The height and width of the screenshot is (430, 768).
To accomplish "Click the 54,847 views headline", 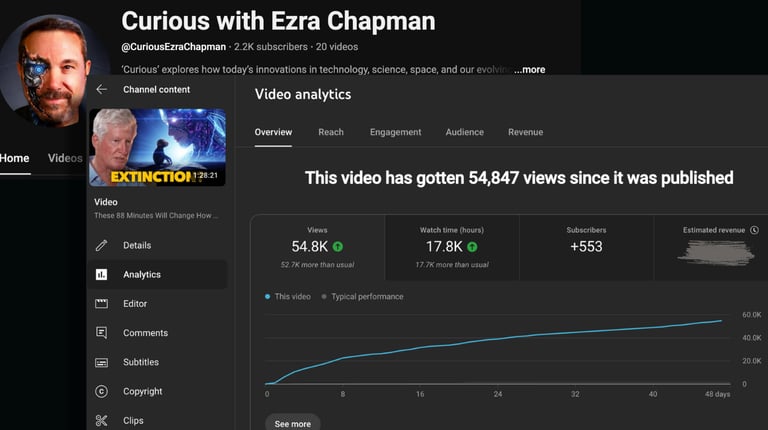I will (519, 178).
